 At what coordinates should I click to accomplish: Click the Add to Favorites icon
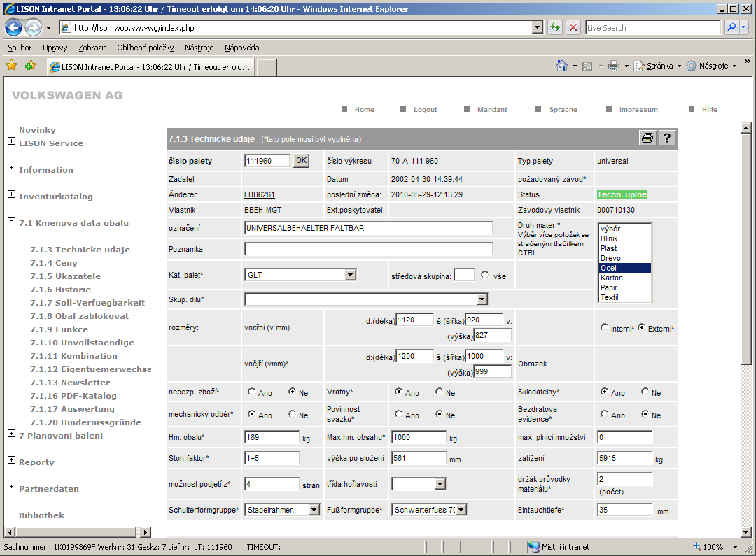tap(30, 66)
